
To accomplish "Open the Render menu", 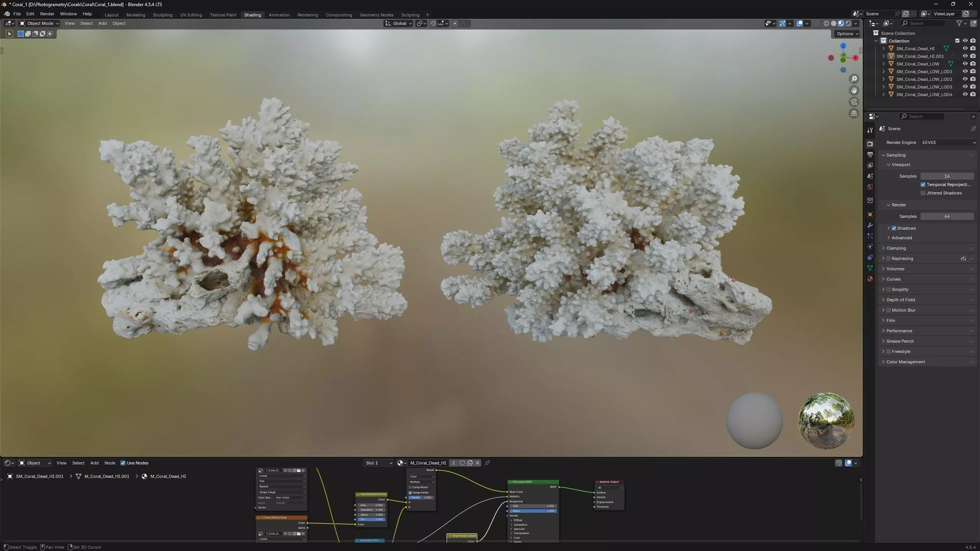I will (x=47, y=14).
